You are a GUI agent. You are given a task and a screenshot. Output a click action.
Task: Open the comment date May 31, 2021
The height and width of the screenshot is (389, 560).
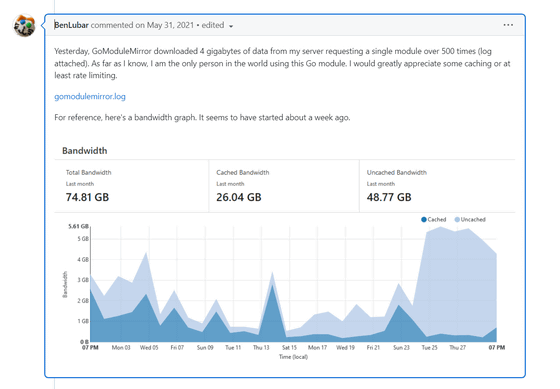[x=170, y=25]
